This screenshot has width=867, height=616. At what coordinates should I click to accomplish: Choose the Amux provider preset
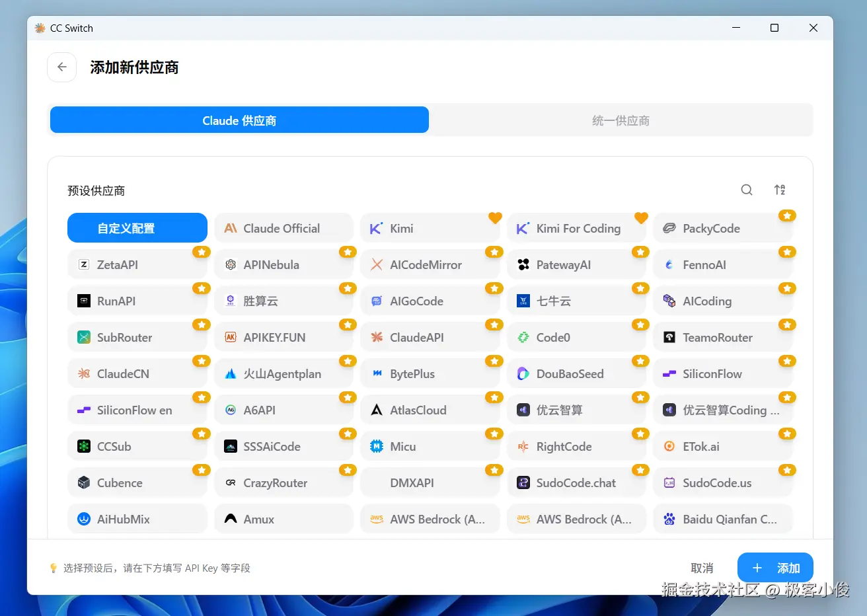pyautogui.click(x=283, y=519)
